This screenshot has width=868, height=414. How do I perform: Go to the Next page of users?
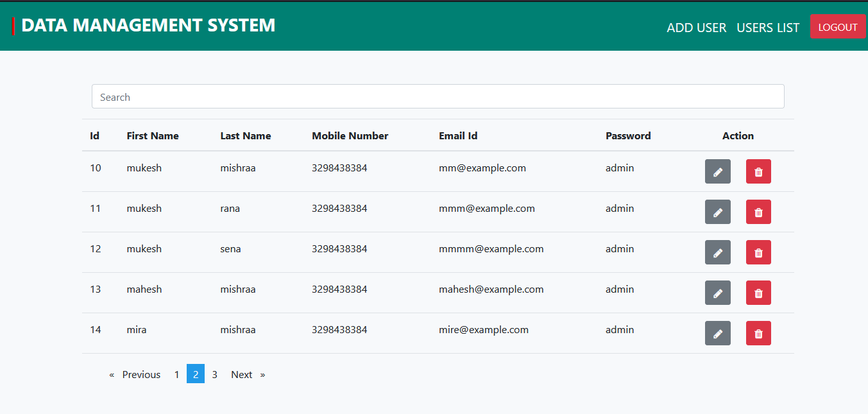point(241,374)
